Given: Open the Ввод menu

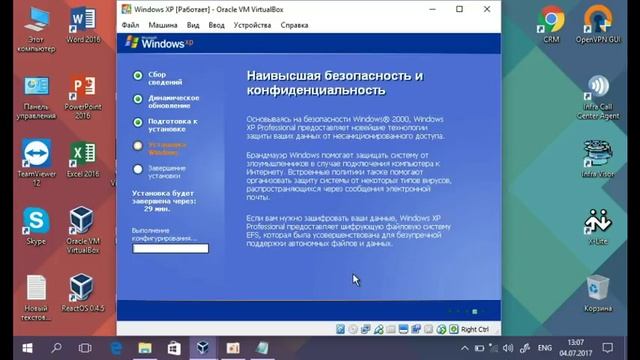Looking at the screenshot, I should [x=216, y=25].
